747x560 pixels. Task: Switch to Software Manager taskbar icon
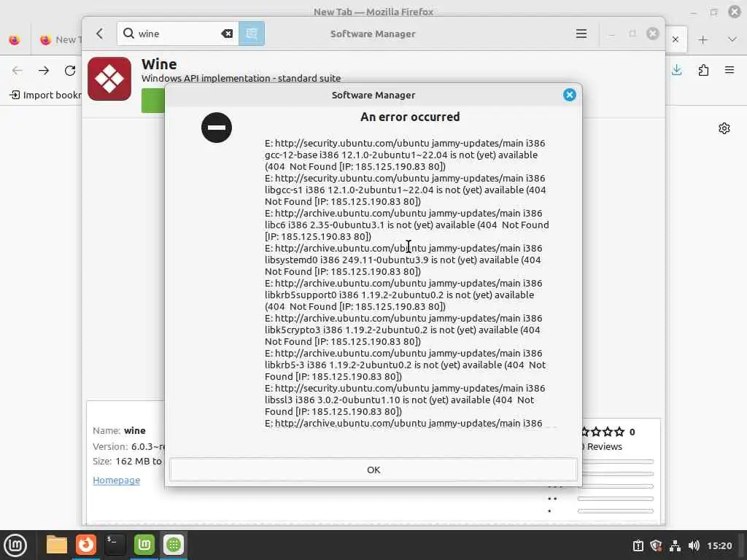coord(174,545)
